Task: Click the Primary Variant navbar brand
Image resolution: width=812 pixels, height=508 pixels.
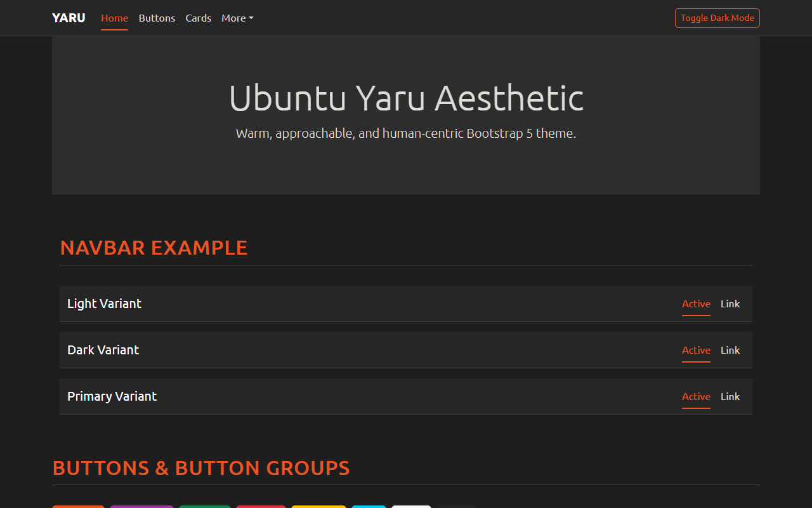Action: [112, 396]
